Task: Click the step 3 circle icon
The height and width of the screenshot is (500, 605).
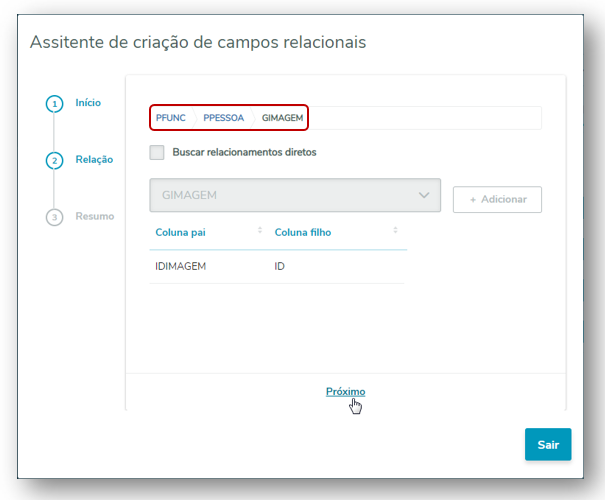Action: coord(54,217)
